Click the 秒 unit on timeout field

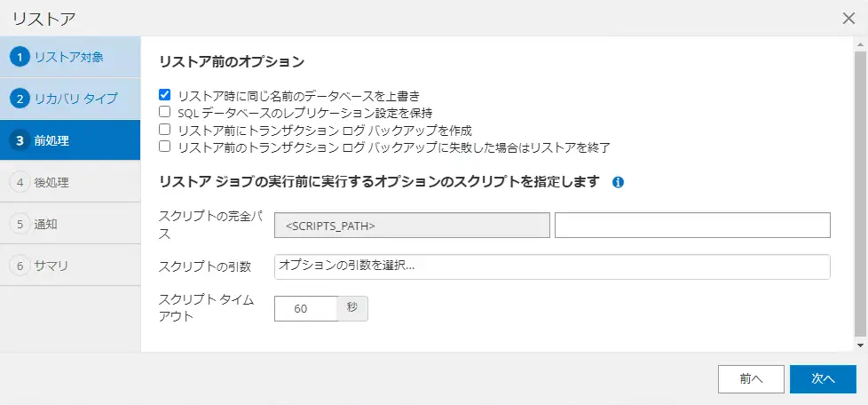pyautogui.click(x=352, y=308)
